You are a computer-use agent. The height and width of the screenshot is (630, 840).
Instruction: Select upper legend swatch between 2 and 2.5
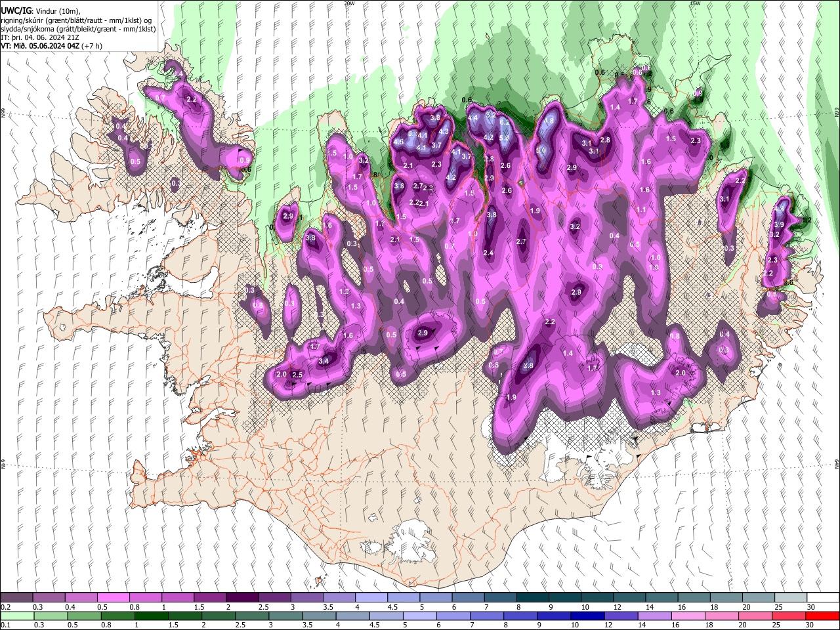click(x=241, y=598)
